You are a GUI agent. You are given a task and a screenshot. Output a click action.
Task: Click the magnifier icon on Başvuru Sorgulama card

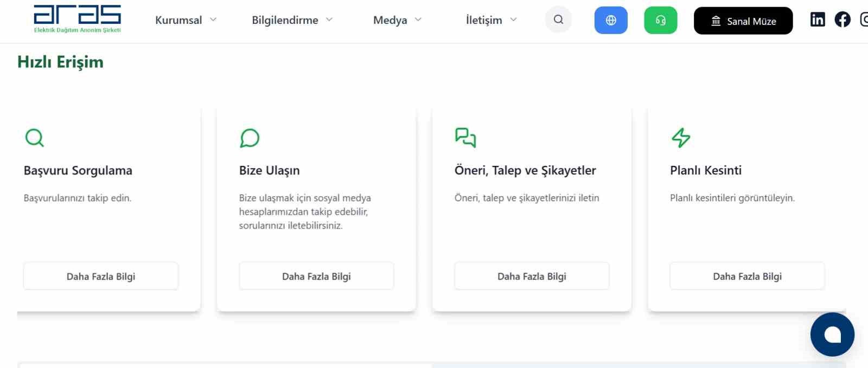(34, 138)
